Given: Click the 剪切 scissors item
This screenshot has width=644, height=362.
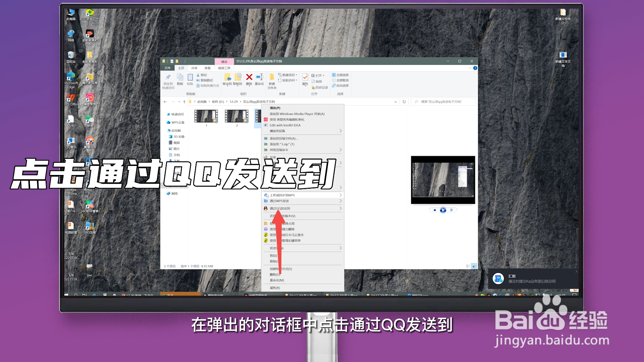Looking at the screenshot, I should coord(202,75).
